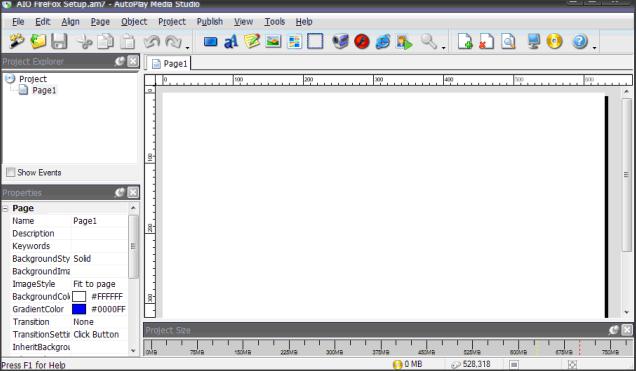Insert a Paragraph object icon
This screenshot has height=371, width=636.
pos(252,41)
